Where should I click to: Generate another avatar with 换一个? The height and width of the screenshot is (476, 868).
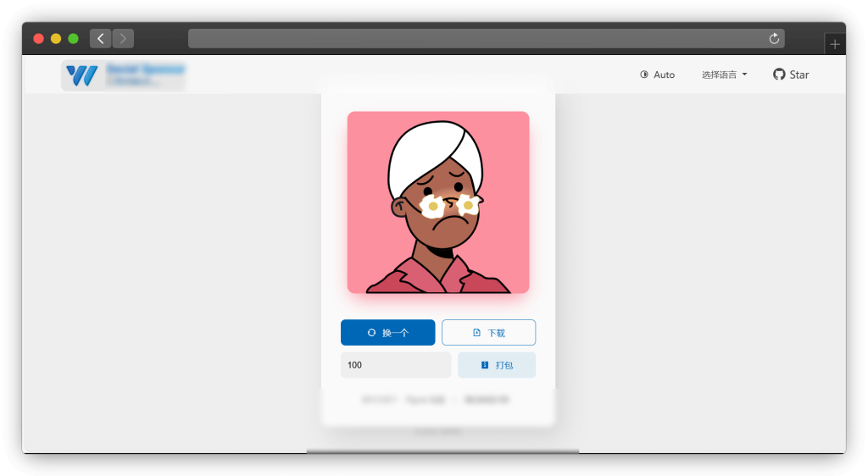tap(388, 333)
